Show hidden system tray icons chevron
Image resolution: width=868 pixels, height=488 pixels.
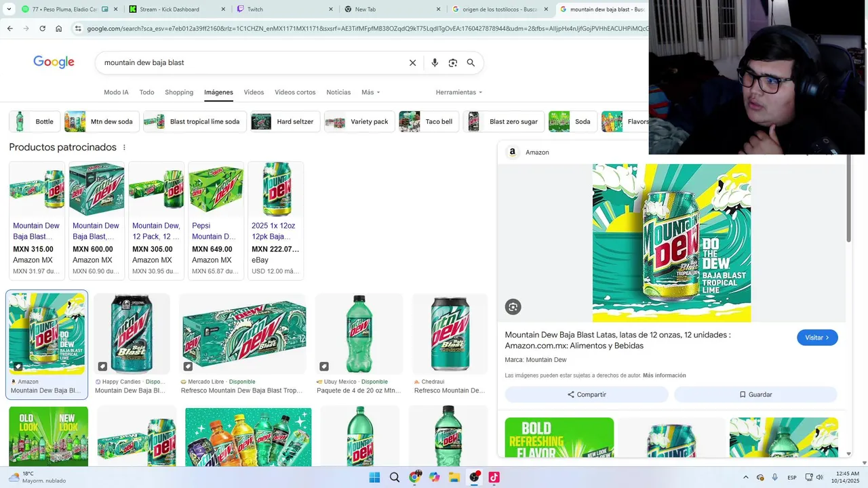(745, 477)
